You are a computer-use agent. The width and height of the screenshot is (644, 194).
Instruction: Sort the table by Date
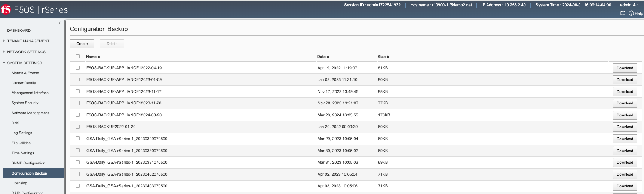[323, 57]
